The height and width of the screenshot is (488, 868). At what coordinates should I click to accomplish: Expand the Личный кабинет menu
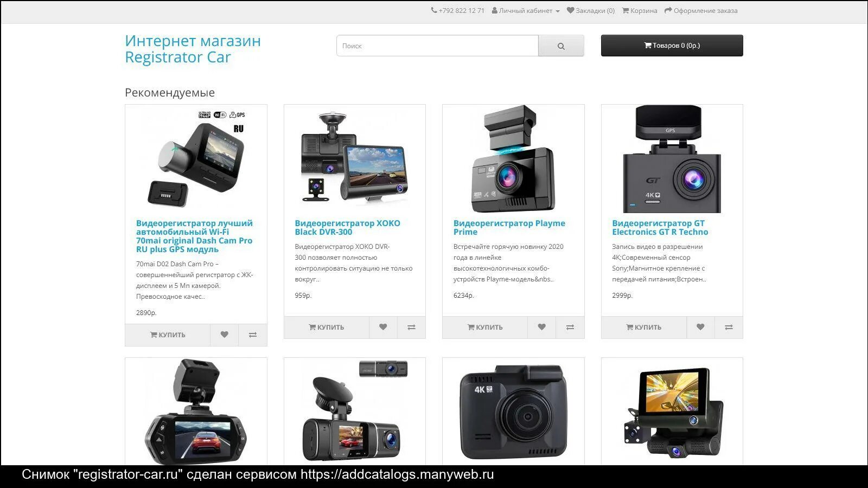tap(526, 11)
